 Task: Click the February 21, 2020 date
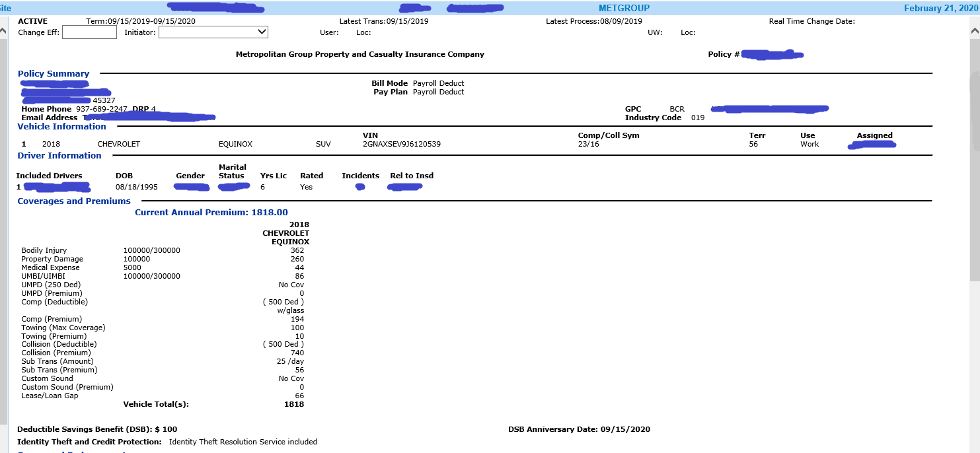point(942,8)
